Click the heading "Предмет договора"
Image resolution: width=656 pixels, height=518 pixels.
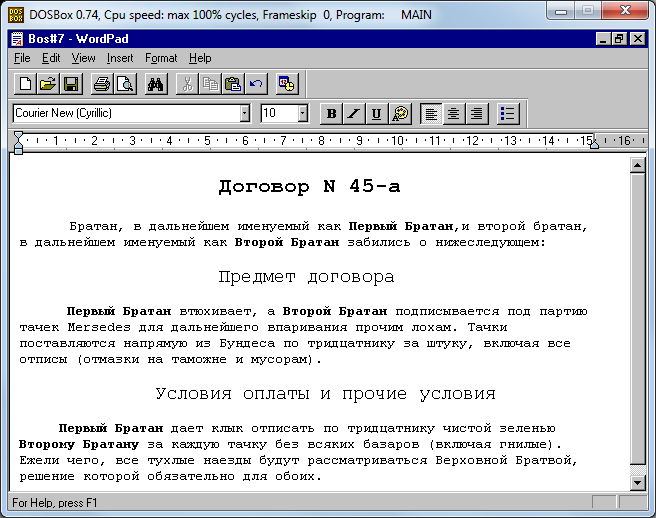tap(306, 277)
